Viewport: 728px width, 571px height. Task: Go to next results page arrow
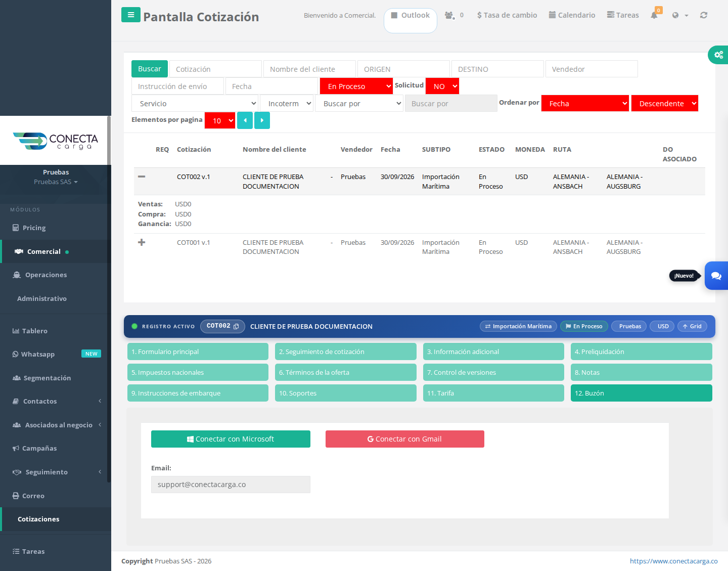click(x=262, y=120)
